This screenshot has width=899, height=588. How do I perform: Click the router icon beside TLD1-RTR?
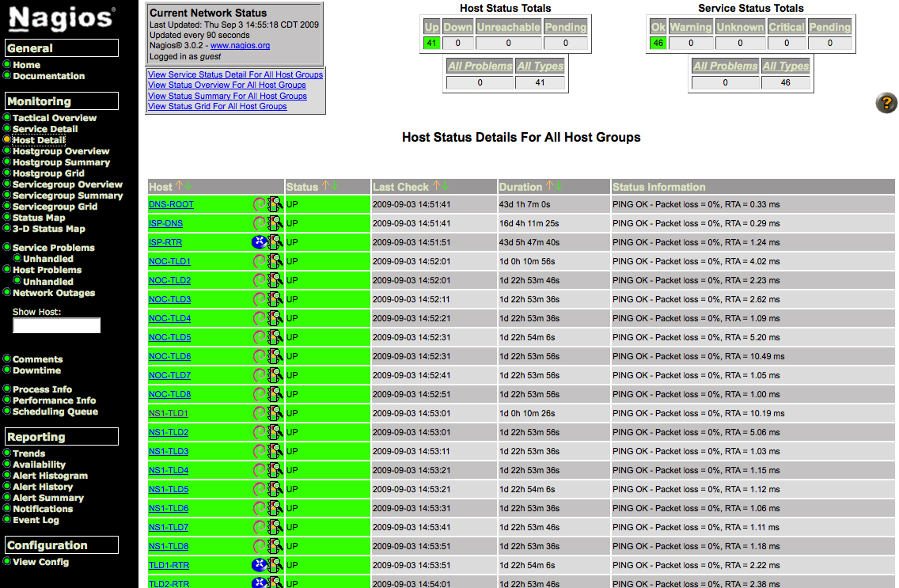259,565
